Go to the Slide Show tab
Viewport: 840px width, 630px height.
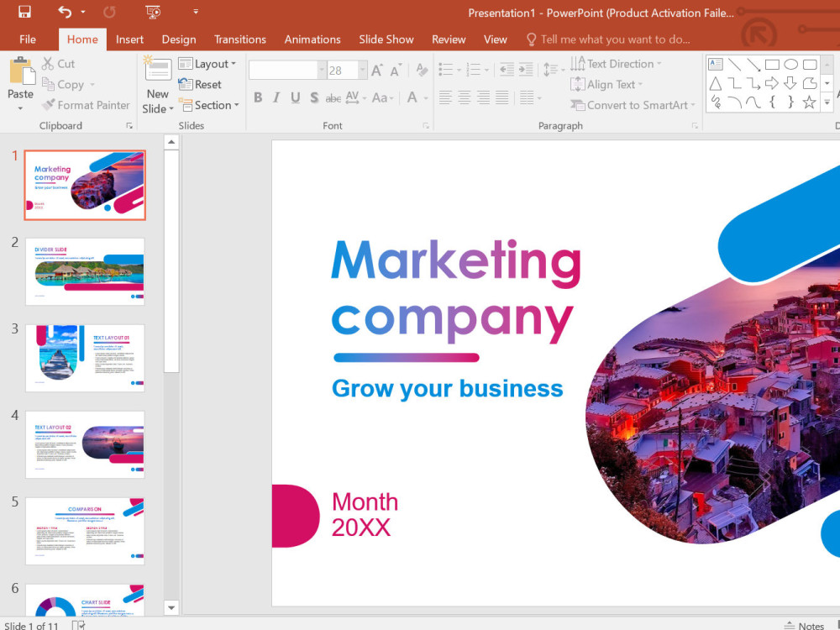pos(386,39)
